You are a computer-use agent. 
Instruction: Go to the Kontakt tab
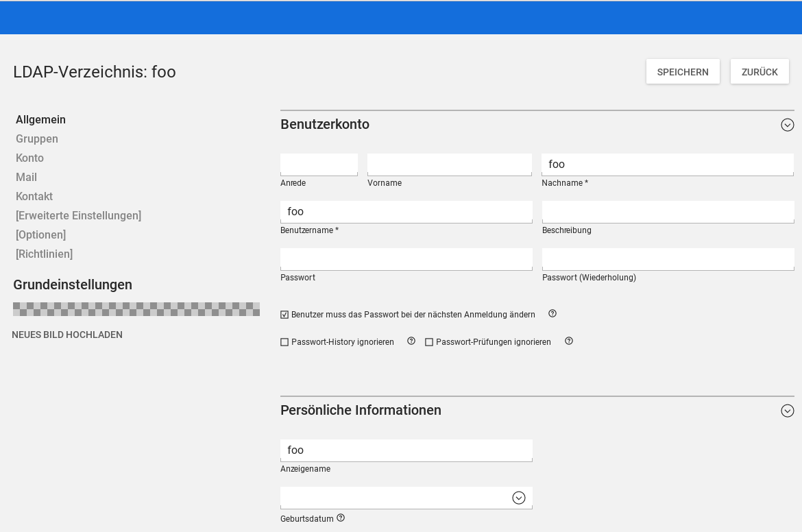click(x=34, y=197)
